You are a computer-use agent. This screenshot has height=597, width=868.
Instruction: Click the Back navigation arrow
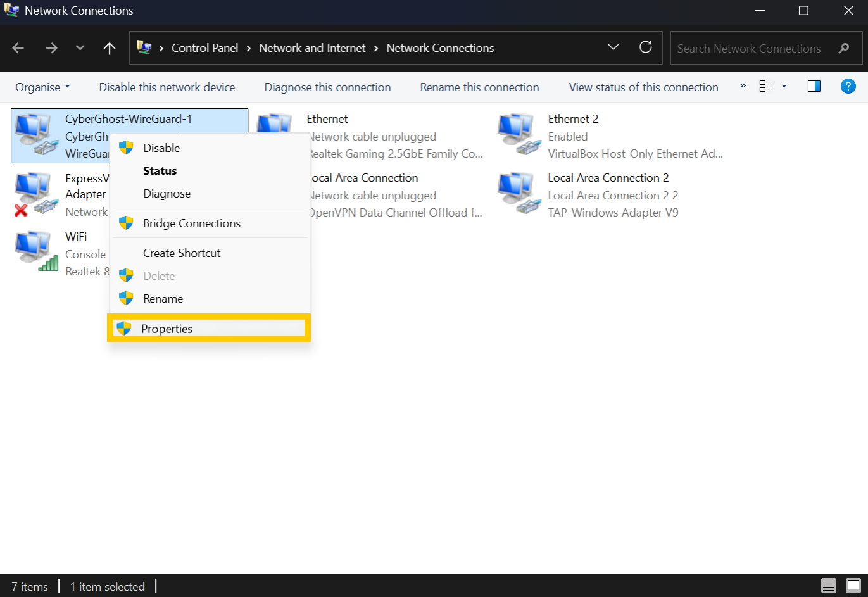(18, 48)
